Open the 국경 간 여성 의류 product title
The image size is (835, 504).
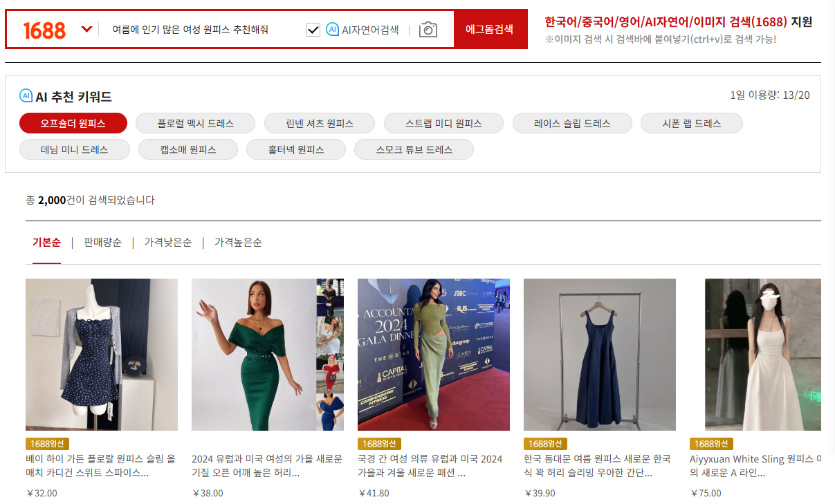[x=430, y=466]
